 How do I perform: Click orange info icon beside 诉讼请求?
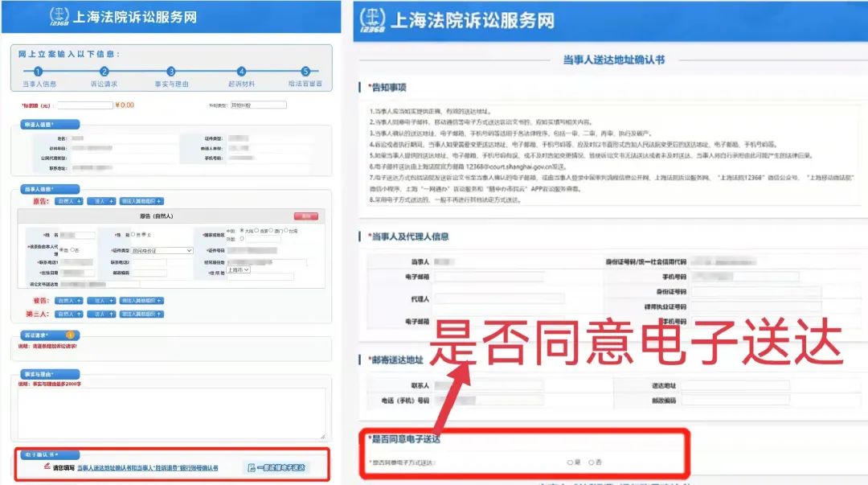click(x=69, y=335)
